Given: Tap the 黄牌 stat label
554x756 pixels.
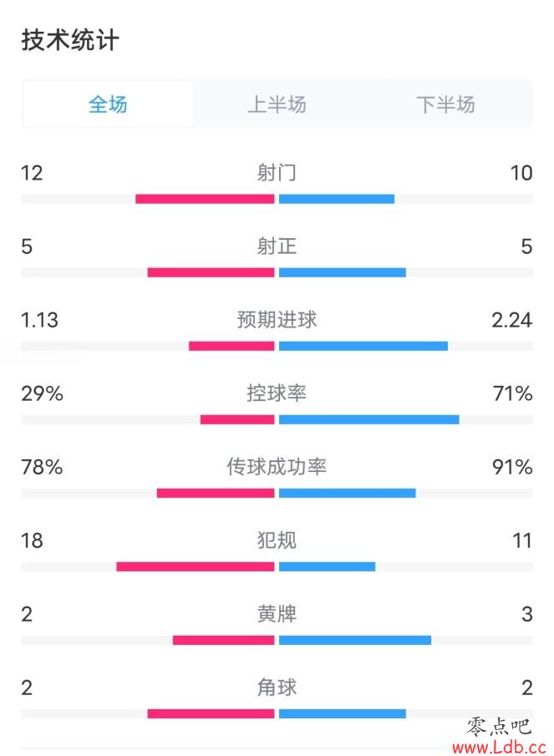Looking at the screenshot, I should pyautogui.click(x=277, y=614).
